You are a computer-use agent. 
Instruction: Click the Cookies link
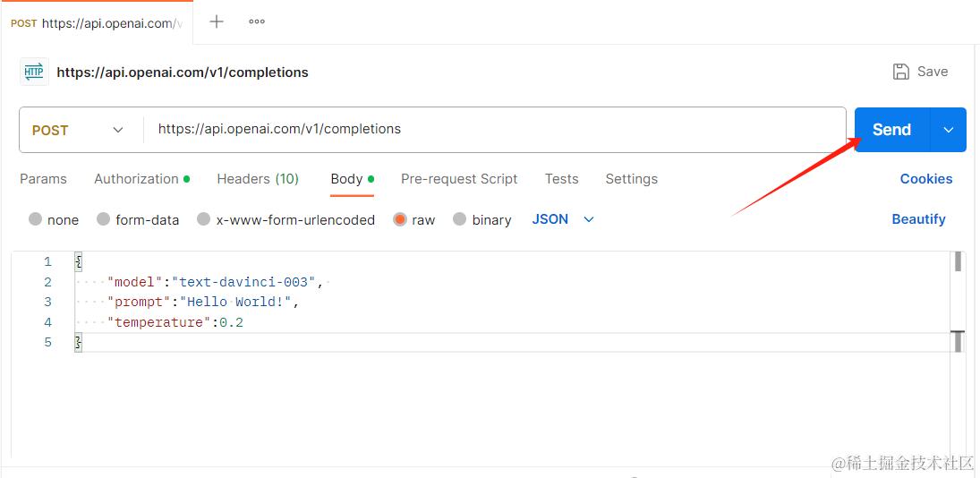(926, 179)
